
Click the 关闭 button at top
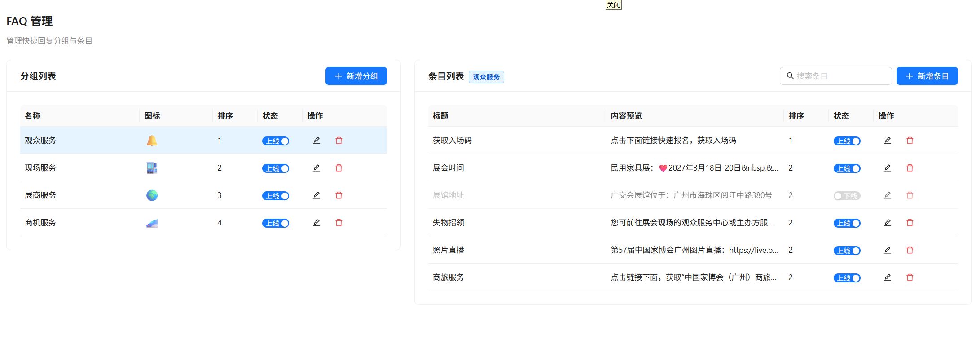click(x=613, y=5)
